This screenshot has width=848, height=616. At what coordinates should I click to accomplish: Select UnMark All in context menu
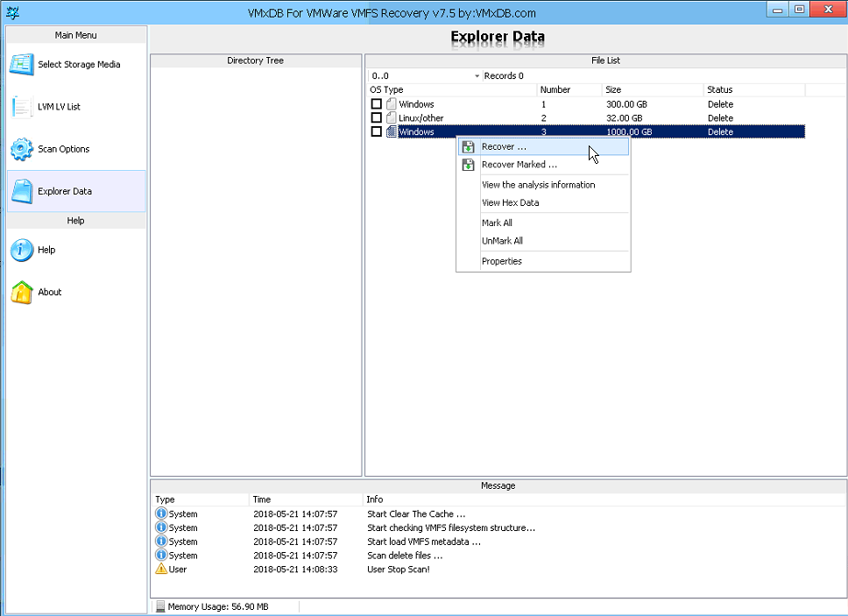(x=543, y=241)
